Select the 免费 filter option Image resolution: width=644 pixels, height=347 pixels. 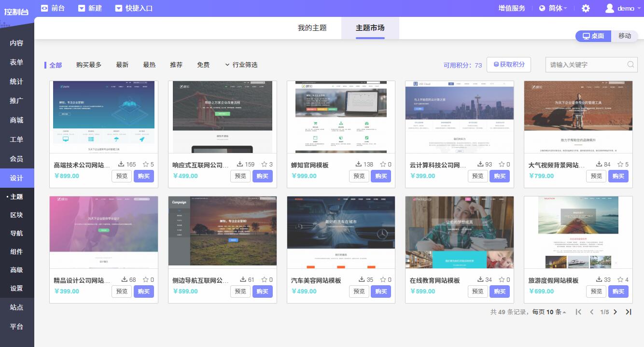pyautogui.click(x=203, y=65)
